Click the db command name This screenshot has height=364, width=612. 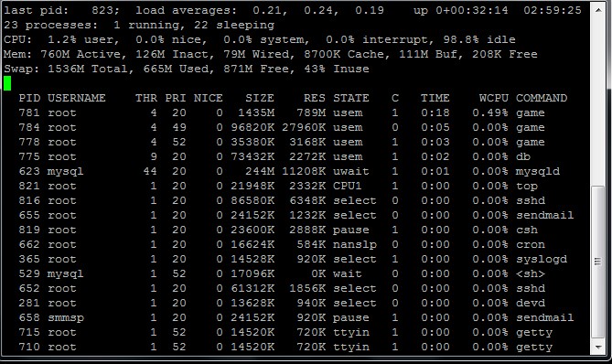click(x=523, y=156)
